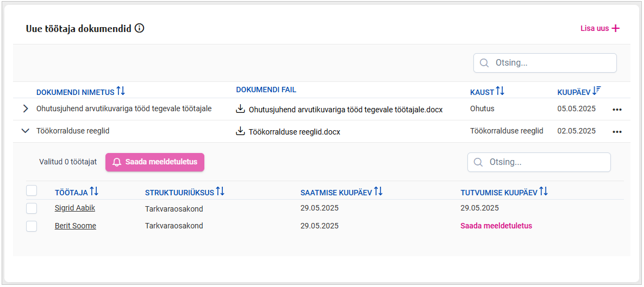Click Lisa uus to add document
Viewport: 644px width, 287px height.
(x=600, y=29)
